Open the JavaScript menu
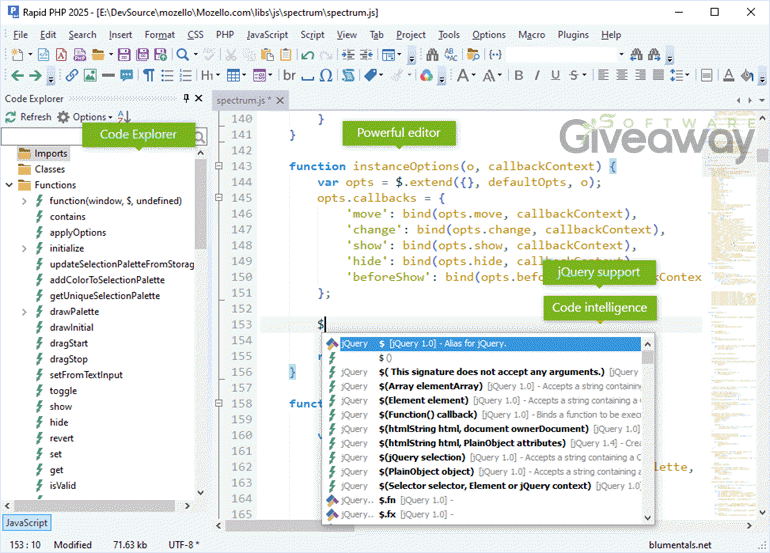The image size is (770, 553). [267, 35]
